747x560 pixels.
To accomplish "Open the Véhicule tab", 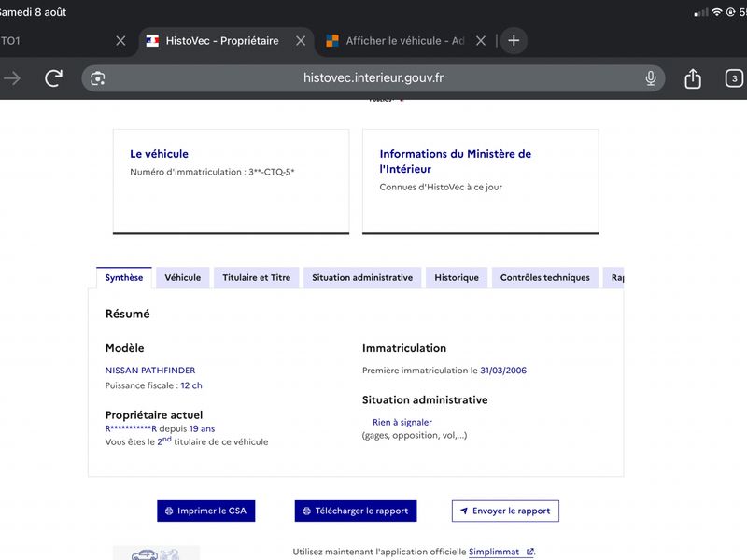I will [x=183, y=277].
